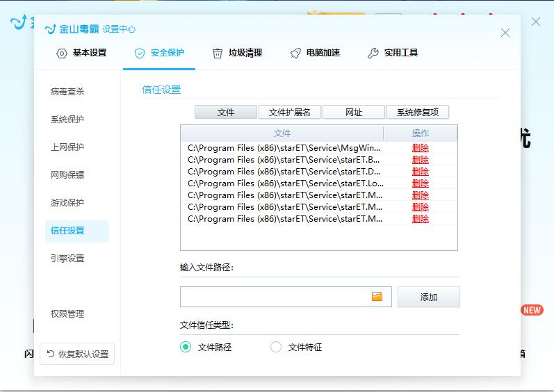Delete the MsgWin... trusted file entry
The height and width of the screenshot is (392, 554).
tap(421, 148)
